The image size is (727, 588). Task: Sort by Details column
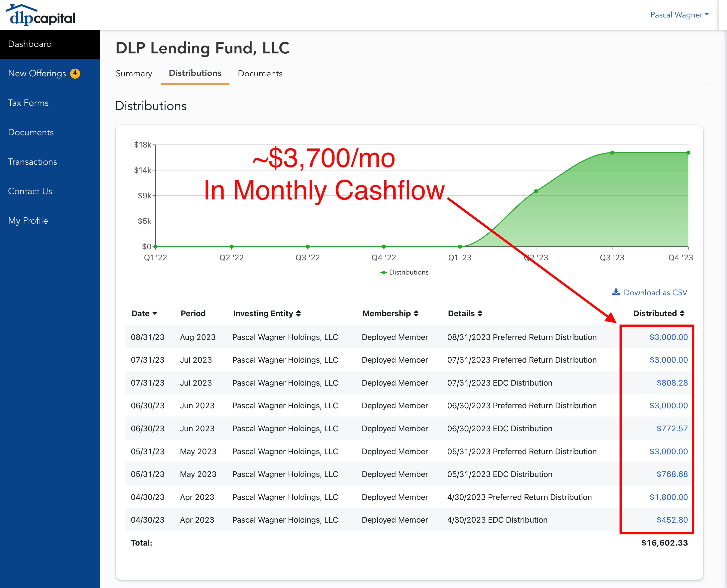click(x=465, y=314)
